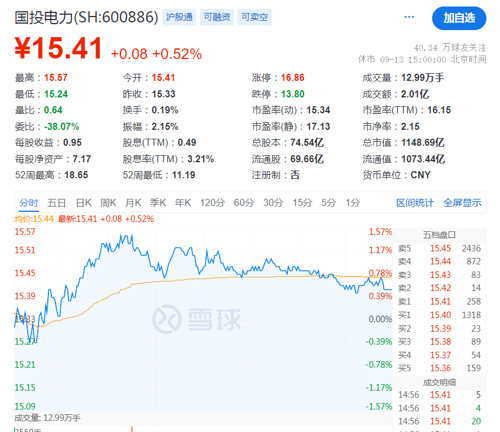Select 卖2 order row at 15.42
Image resolution: width=500 pixels, height=432 pixels.
point(439,288)
